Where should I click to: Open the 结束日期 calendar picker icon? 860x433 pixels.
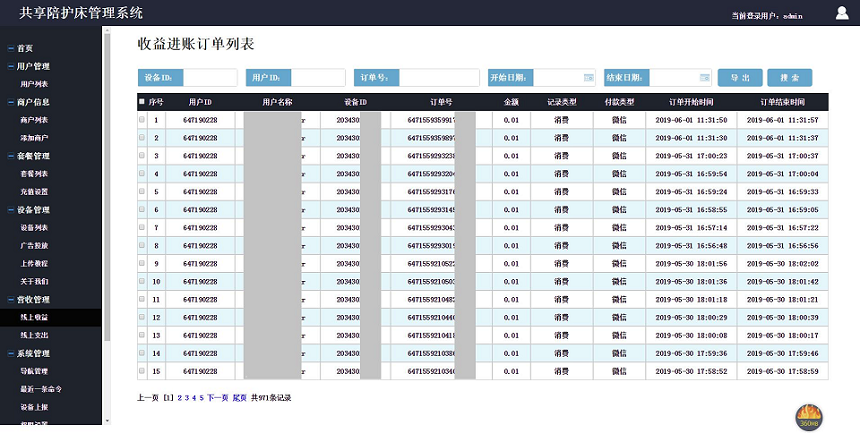click(705, 77)
